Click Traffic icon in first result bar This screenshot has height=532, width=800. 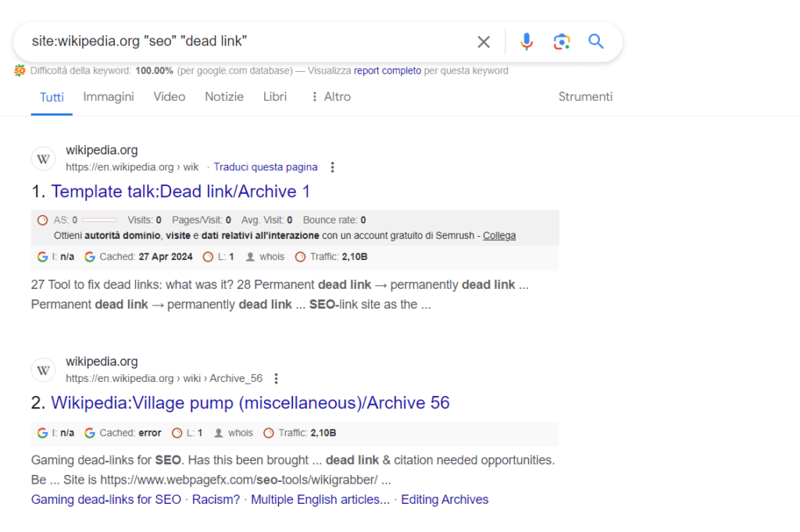[x=300, y=257]
